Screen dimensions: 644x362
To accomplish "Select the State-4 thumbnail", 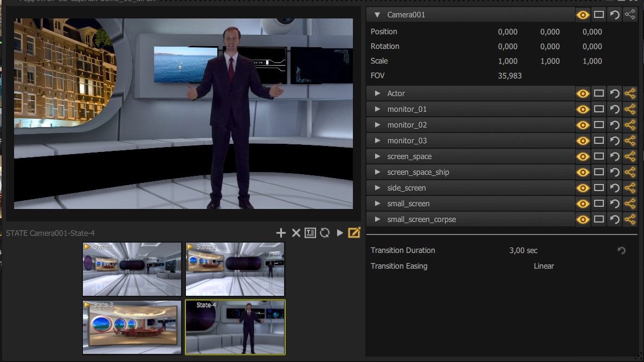I will [235, 327].
